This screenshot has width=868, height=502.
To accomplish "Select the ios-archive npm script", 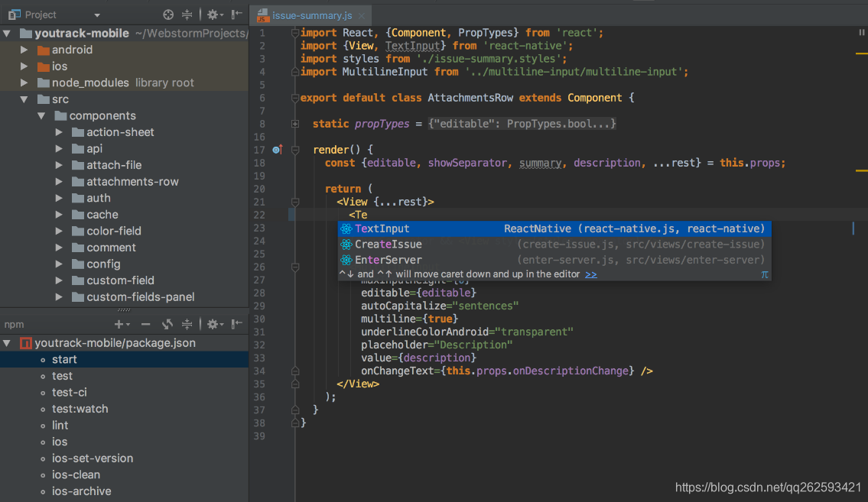I will click(x=124, y=491).
